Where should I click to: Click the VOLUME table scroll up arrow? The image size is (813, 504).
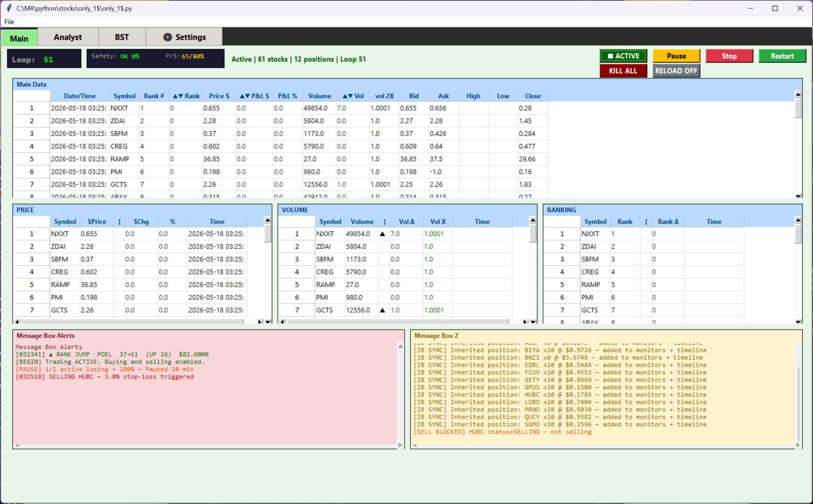coord(533,220)
